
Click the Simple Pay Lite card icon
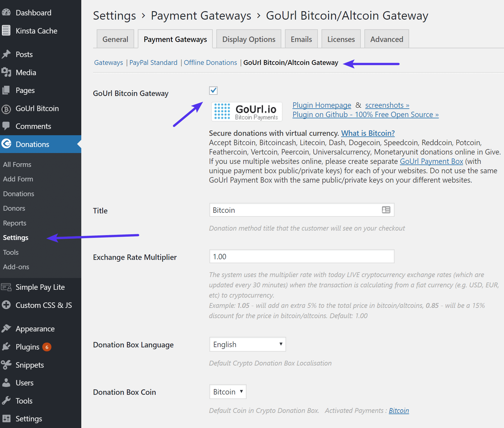(6, 287)
